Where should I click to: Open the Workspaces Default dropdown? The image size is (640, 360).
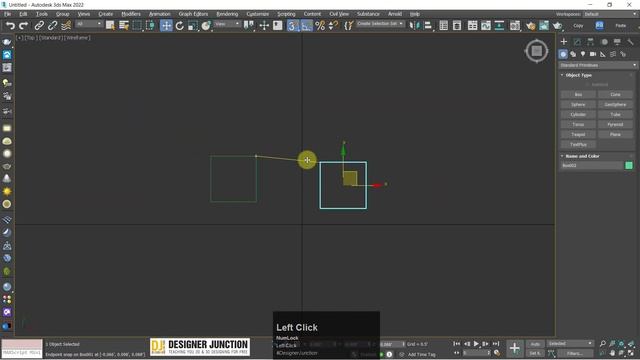(610, 14)
